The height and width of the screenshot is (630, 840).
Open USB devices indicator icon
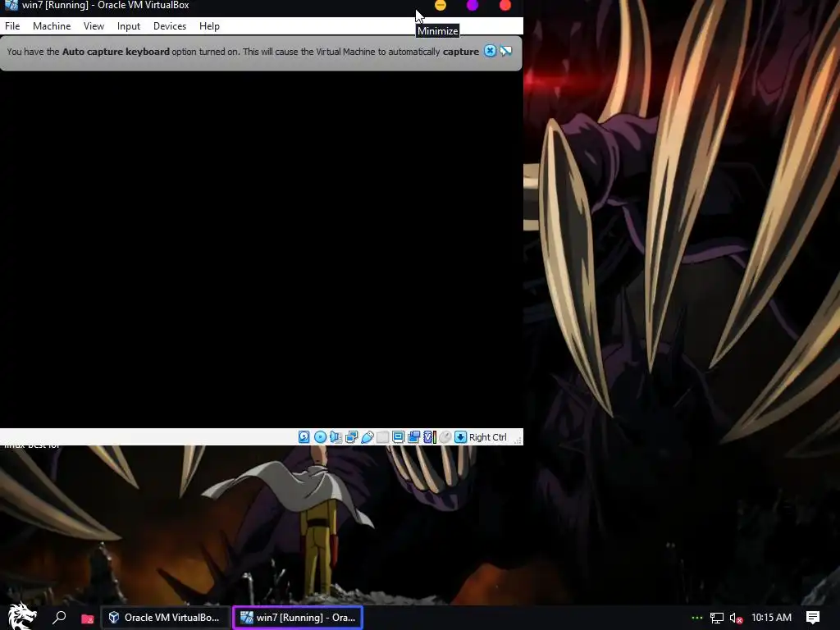367,437
